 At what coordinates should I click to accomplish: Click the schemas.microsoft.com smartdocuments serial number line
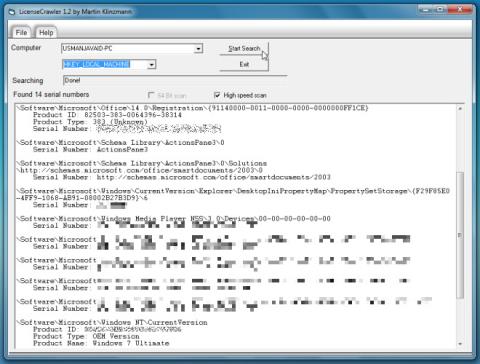182,177
